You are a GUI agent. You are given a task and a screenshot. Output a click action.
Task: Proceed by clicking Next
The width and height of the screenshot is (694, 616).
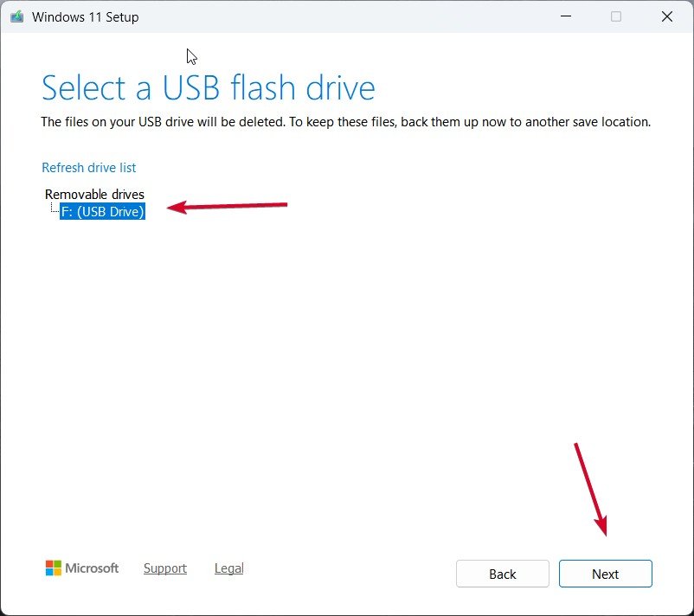pos(605,573)
